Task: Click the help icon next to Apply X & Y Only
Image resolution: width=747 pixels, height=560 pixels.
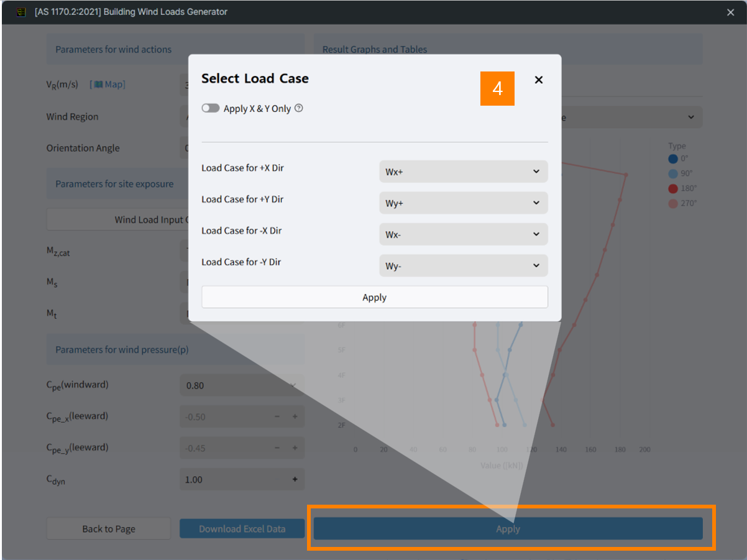Action: 299,108
